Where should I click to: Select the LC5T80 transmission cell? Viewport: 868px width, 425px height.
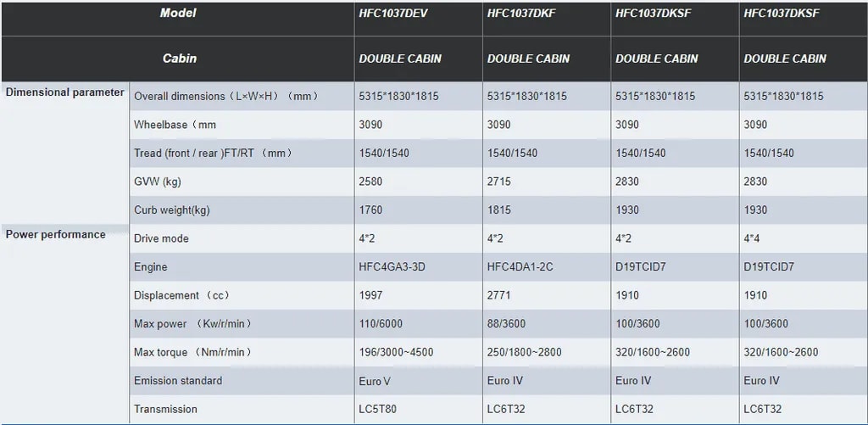click(x=379, y=409)
